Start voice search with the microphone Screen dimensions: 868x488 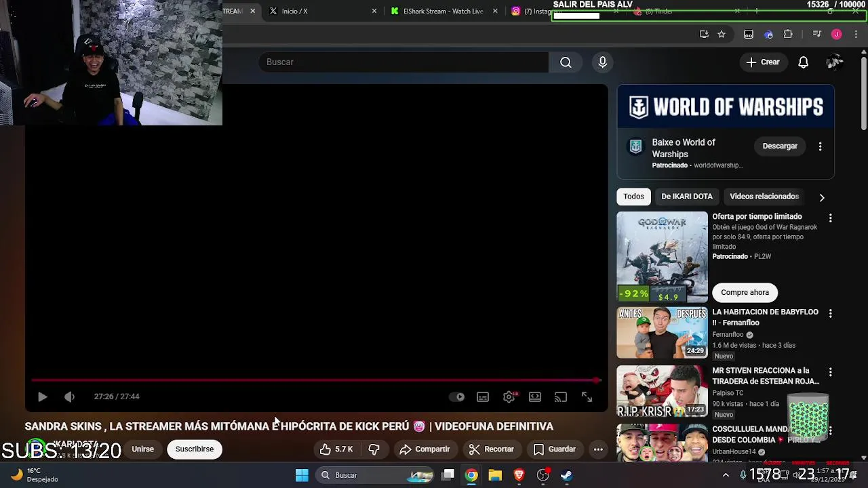pos(603,62)
